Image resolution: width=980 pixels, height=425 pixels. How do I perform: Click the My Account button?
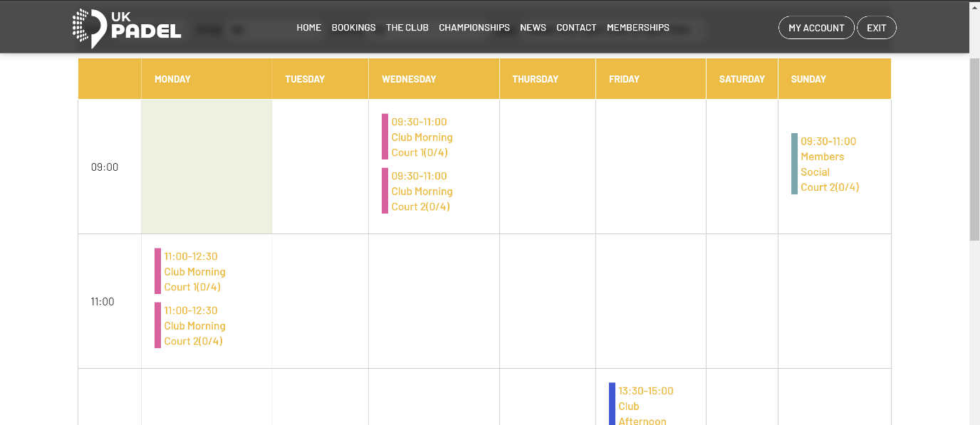tap(816, 28)
